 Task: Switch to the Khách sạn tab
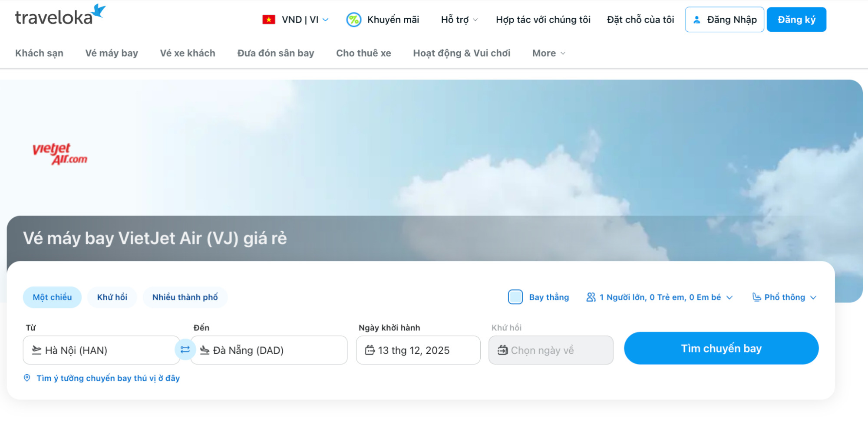(40, 53)
